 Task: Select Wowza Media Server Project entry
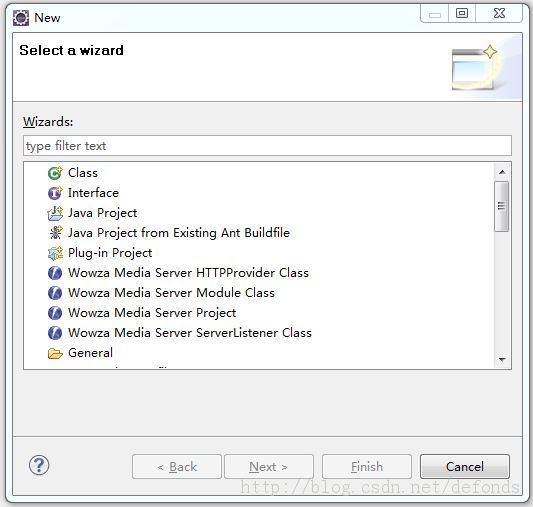click(152, 313)
